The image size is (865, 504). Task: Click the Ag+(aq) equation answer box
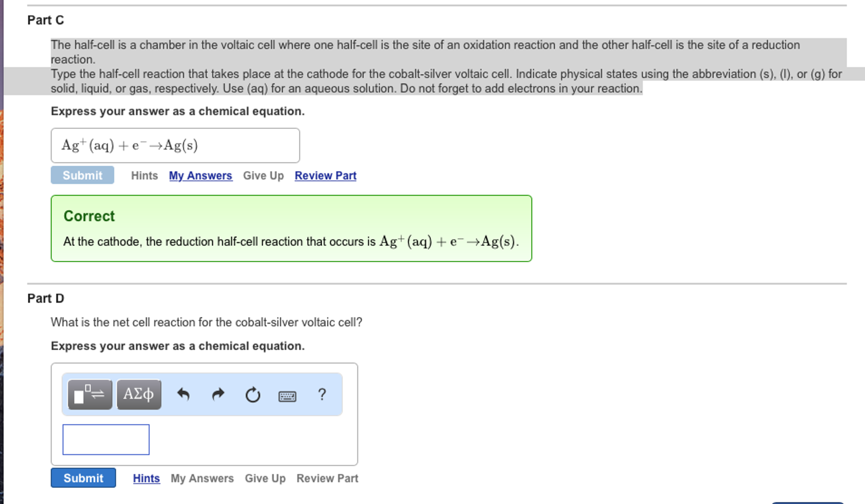coord(175,145)
